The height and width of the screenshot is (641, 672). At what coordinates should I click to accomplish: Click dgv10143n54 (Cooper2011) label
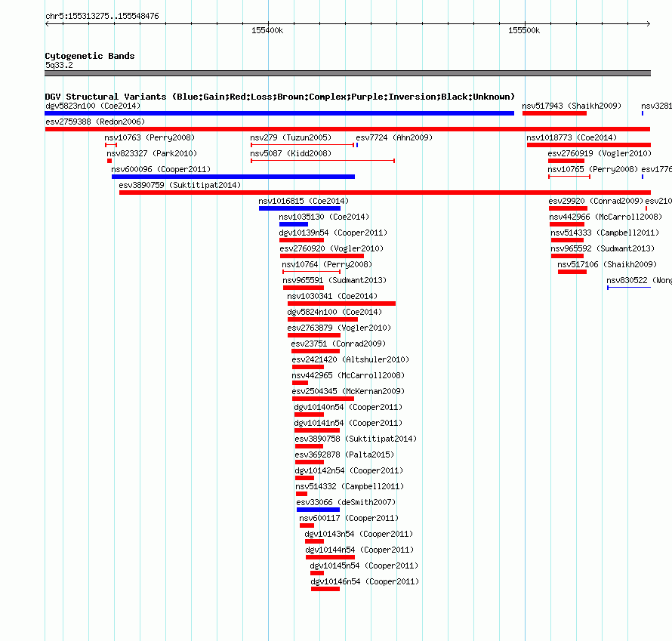[x=359, y=534]
